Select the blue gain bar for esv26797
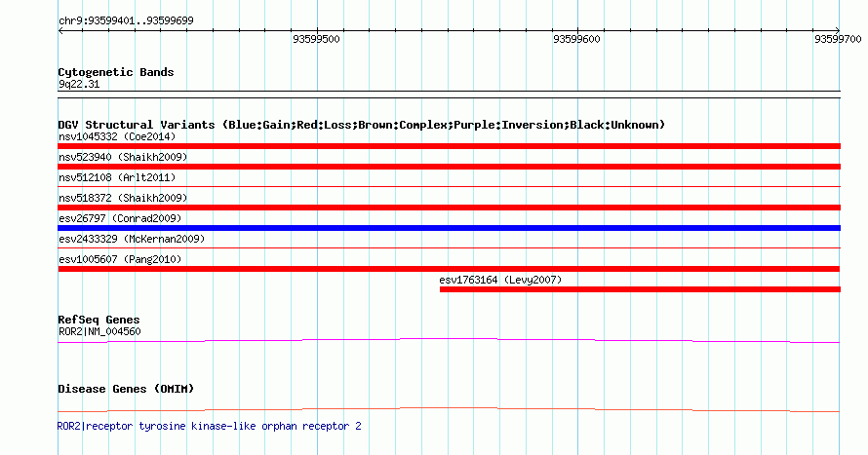This screenshot has height=455, width=868. pyautogui.click(x=449, y=228)
